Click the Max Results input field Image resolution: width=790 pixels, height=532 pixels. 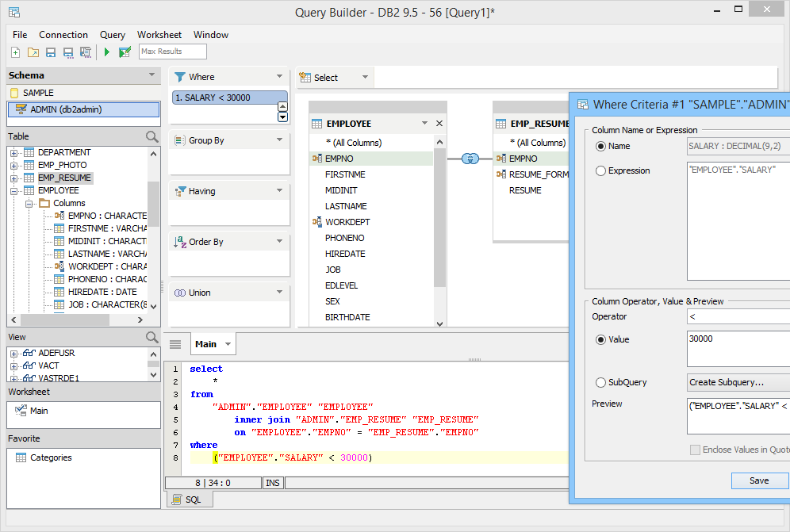173,52
